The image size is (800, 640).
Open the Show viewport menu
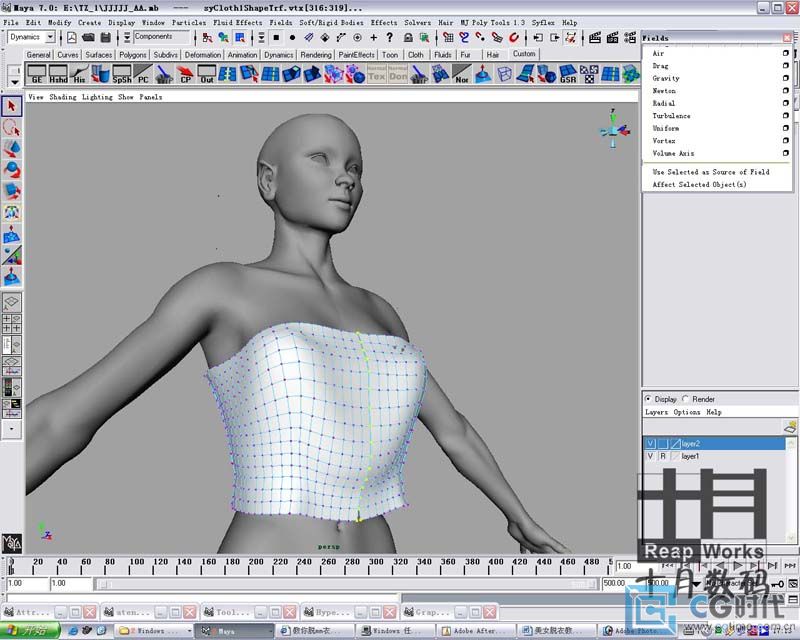pyautogui.click(x=126, y=97)
